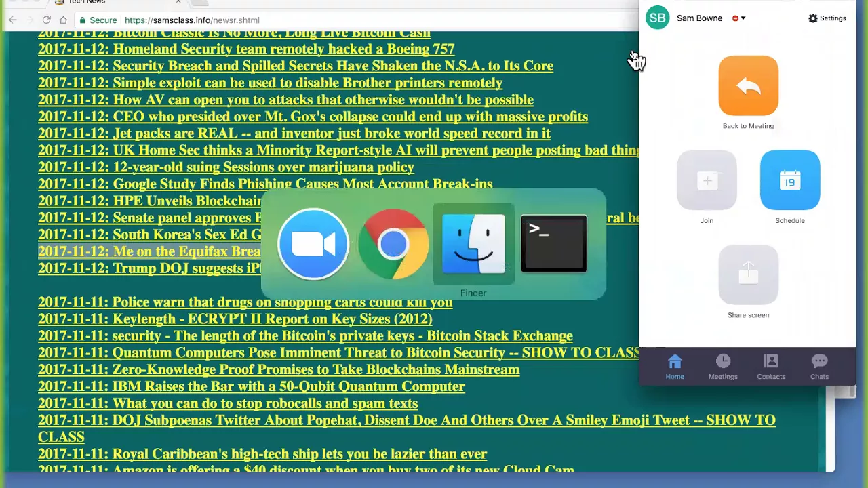Click the samsclass.info address bar
The height and width of the screenshot is (488, 868).
click(x=192, y=20)
